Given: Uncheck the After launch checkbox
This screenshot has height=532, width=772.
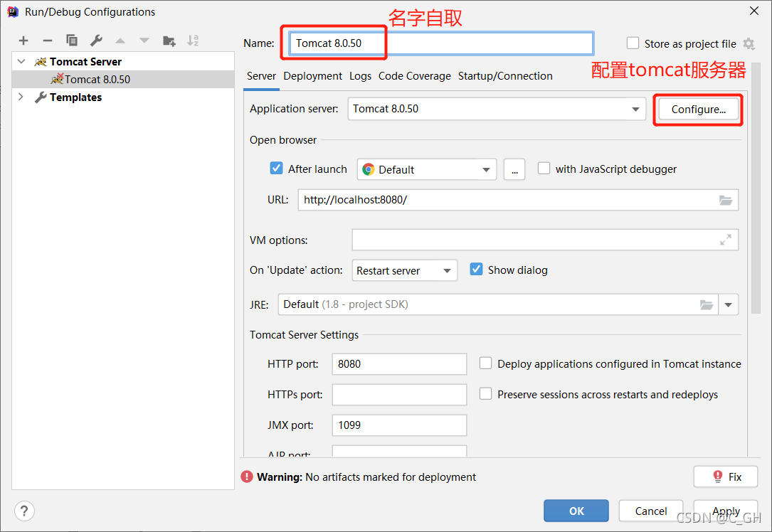Looking at the screenshot, I should tap(276, 169).
